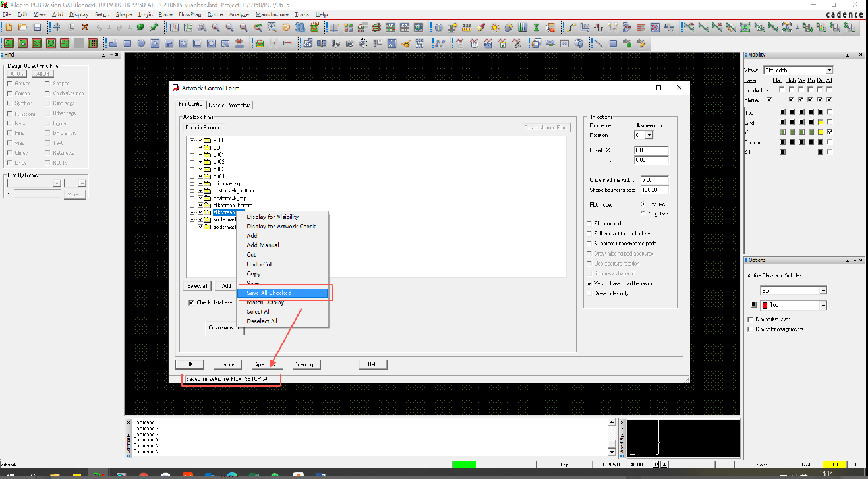The width and height of the screenshot is (868, 479).
Task: Click the Zoom In magnifier icon
Action: (x=229, y=27)
